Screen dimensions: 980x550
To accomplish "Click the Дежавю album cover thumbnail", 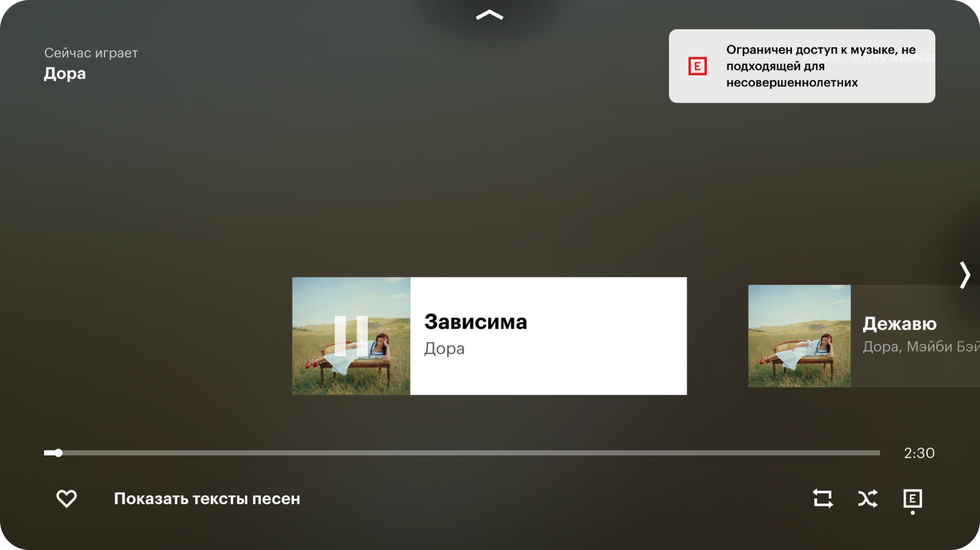I will 799,336.
